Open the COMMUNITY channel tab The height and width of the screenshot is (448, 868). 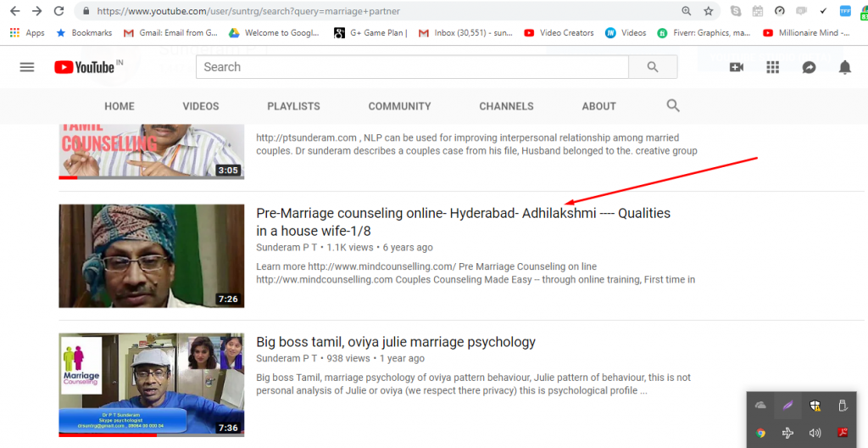(400, 106)
